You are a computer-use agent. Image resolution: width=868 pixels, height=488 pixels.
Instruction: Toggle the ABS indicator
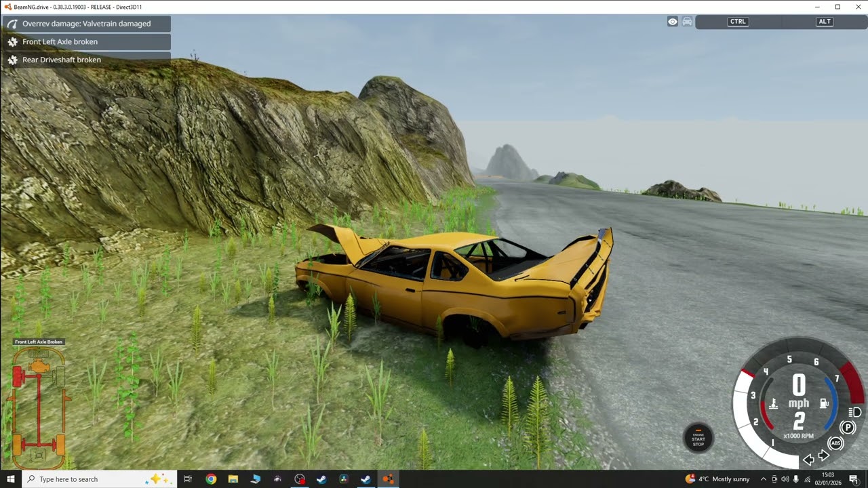(x=835, y=443)
